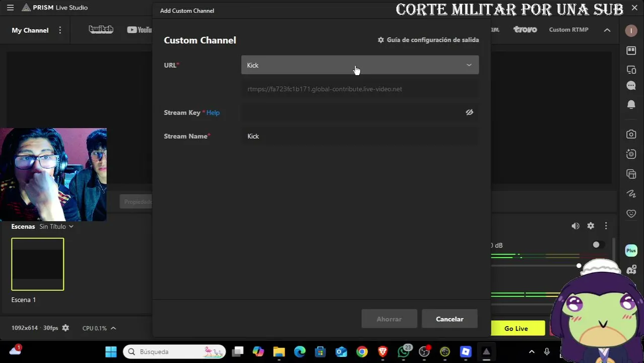Open the Discord icon in sidebar
The image size is (644, 363).
631,270
